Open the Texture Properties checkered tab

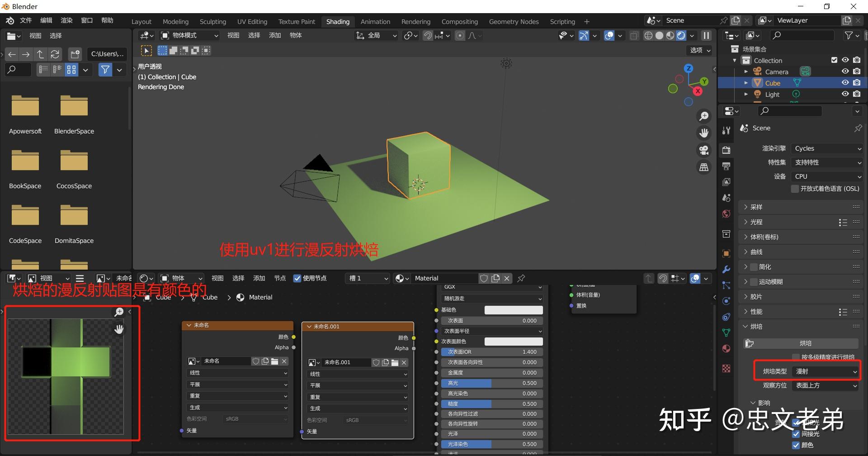tap(726, 369)
